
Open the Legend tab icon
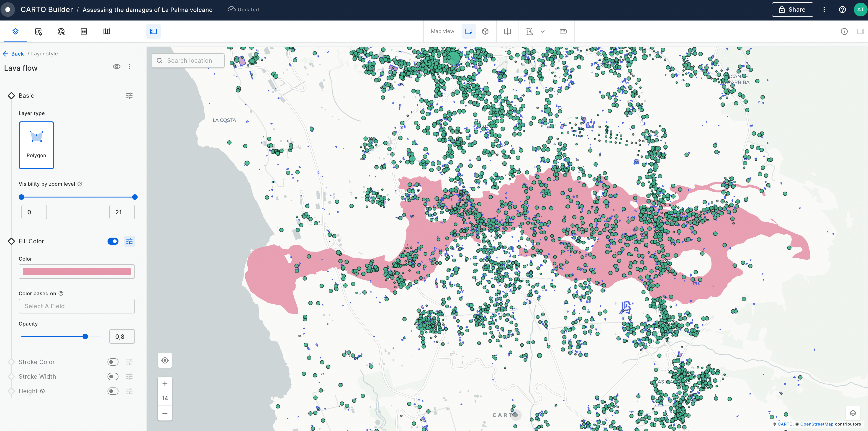(x=84, y=31)
